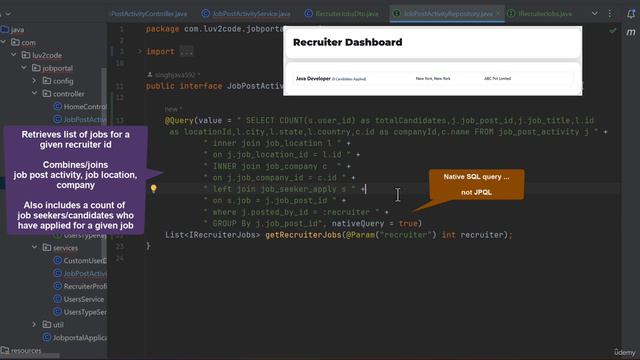Click the com package folder icon
The height and width of the screenshot is (360, 640).
(x=16, y=42)
